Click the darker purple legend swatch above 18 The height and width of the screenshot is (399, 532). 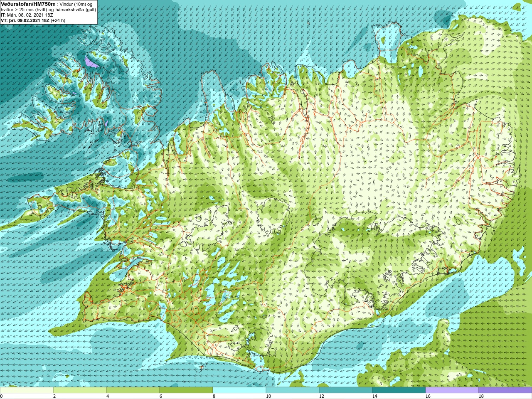point(505,390)
